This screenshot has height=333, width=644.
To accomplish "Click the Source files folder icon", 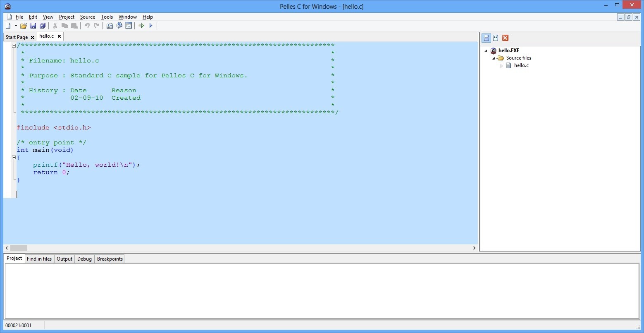I will pos(501,58).
